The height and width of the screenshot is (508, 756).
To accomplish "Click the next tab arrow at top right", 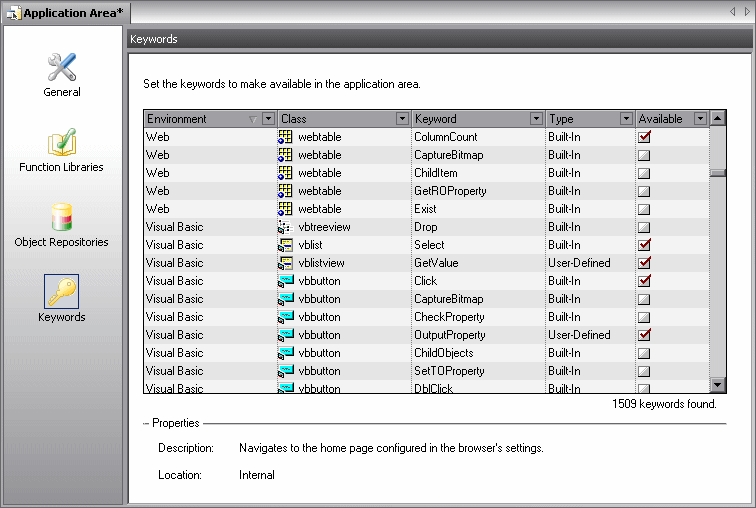I will pyautogui.click(x=745, y=12).
